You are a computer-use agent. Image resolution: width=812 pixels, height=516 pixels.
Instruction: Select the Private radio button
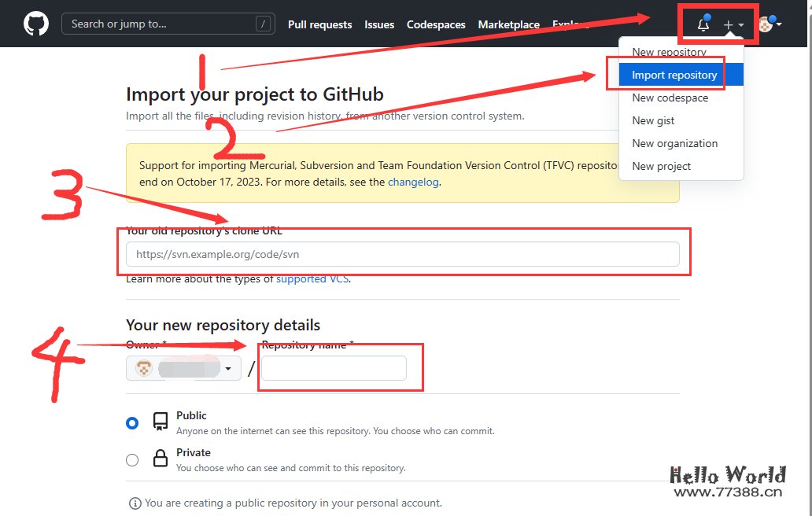tap(132, 460)
